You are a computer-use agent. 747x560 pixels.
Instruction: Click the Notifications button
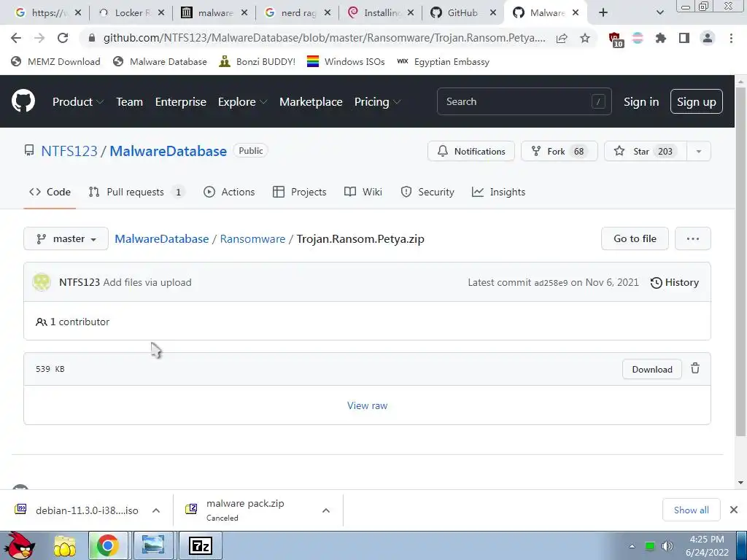pyautogui.click(x=471, y=152)
